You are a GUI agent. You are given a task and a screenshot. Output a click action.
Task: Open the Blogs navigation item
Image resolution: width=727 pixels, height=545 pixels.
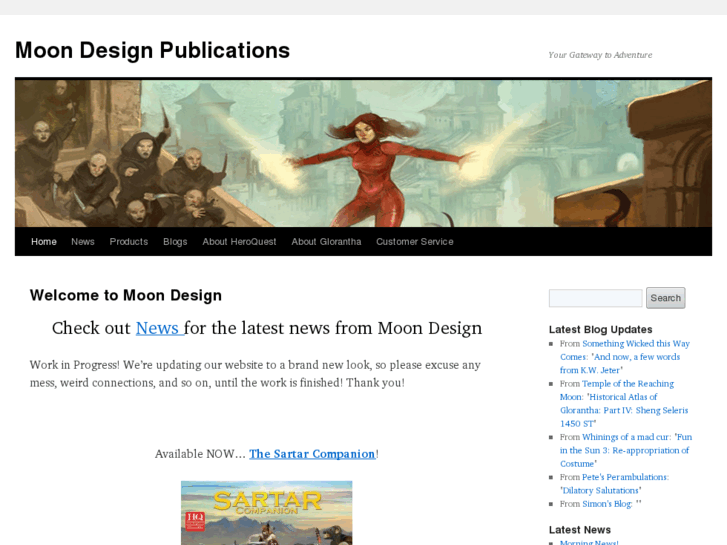(x=175, y=242)
